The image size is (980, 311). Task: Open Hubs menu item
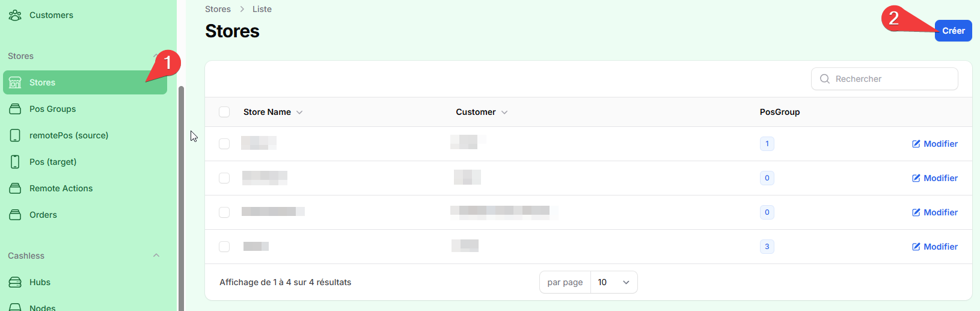[x=85, y=282]
